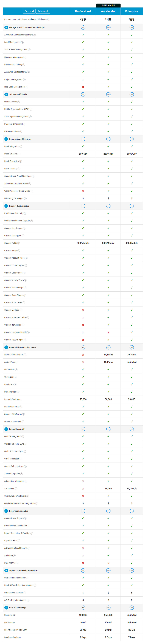
Task: Show info for Zapier Integration
Action: 21,474
